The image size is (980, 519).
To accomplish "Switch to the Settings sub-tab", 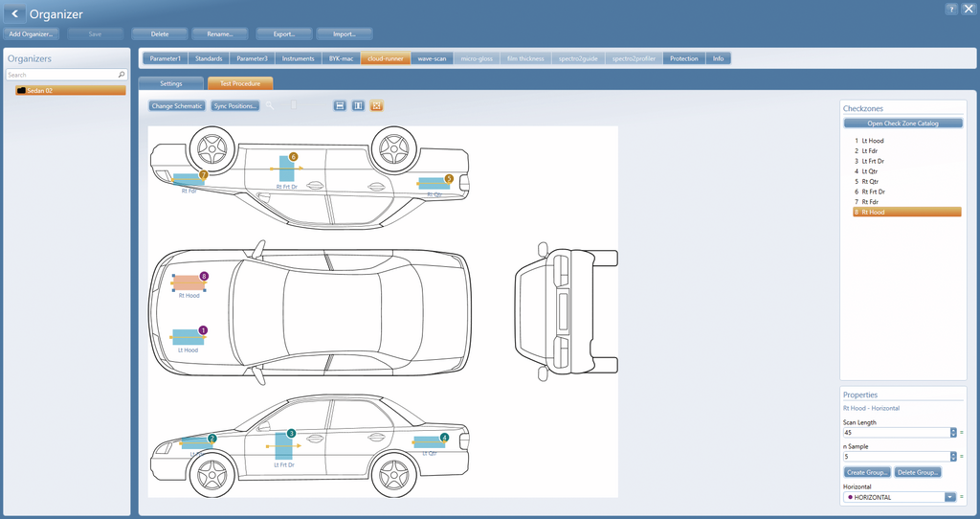I will [x=170, y=83].
